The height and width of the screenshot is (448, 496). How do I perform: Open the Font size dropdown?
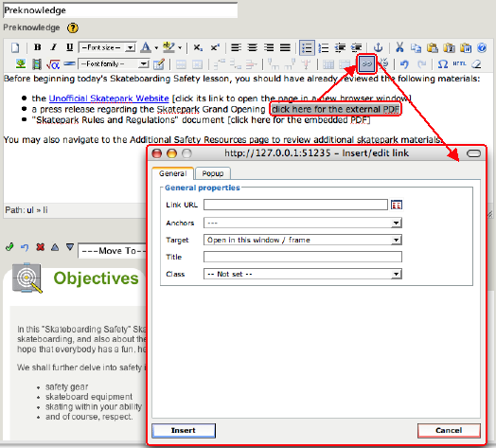tap(108, 47)
